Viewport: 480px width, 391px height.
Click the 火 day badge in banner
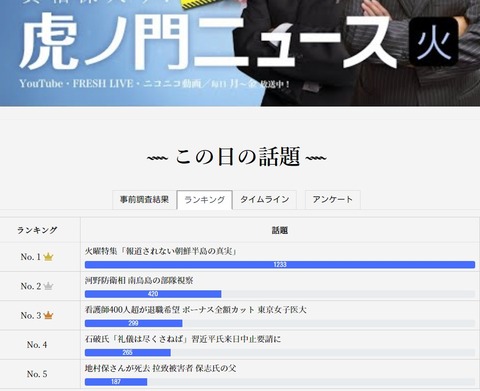pyautogui.click(x=434, y=42)
